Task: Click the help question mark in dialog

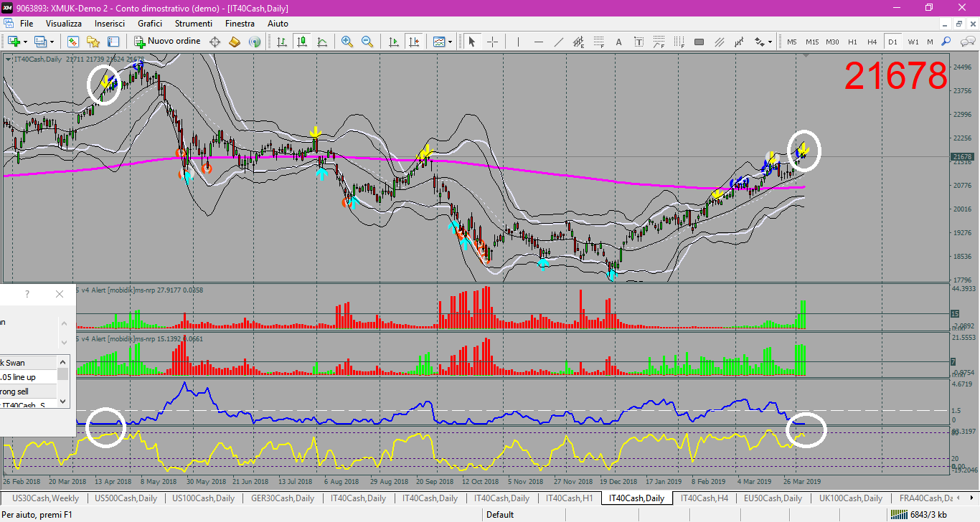Action: click(x=27, y=294)
